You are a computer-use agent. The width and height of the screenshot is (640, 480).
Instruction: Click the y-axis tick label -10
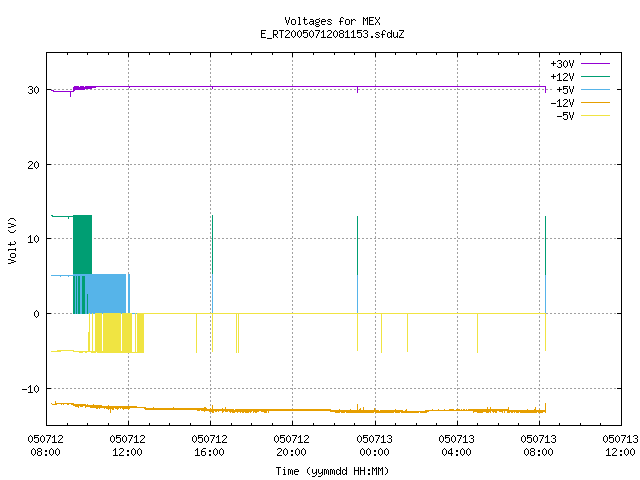point(31,389)
